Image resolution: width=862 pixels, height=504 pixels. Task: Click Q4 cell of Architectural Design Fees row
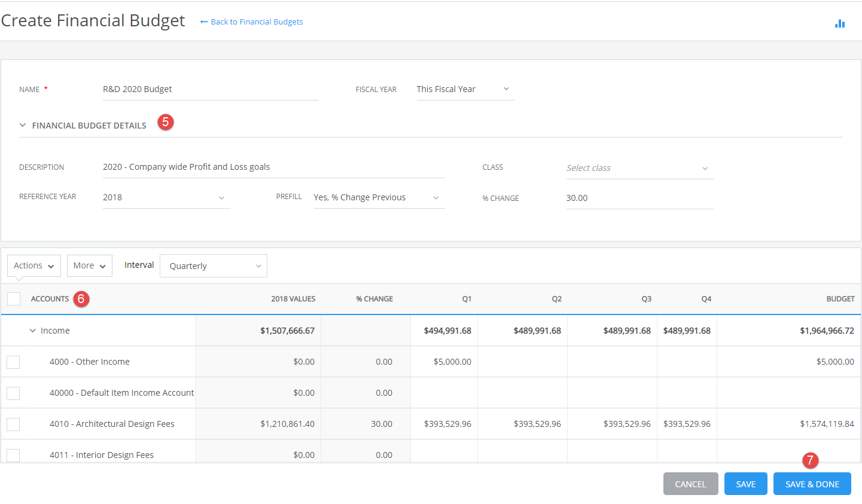(687, 424)
